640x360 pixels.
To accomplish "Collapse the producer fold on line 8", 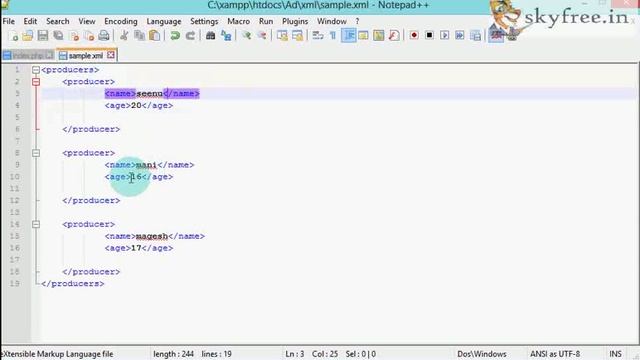I will 36,153.
